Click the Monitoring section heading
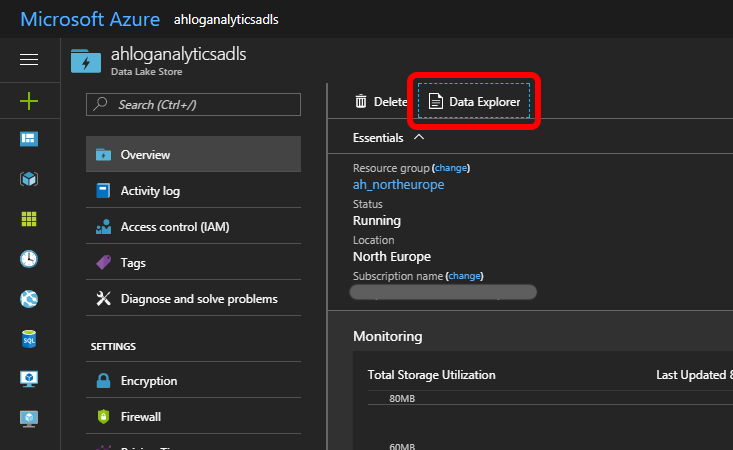Image resolution: width=733 pixels, height=450 pixels. tap(388, 336)
